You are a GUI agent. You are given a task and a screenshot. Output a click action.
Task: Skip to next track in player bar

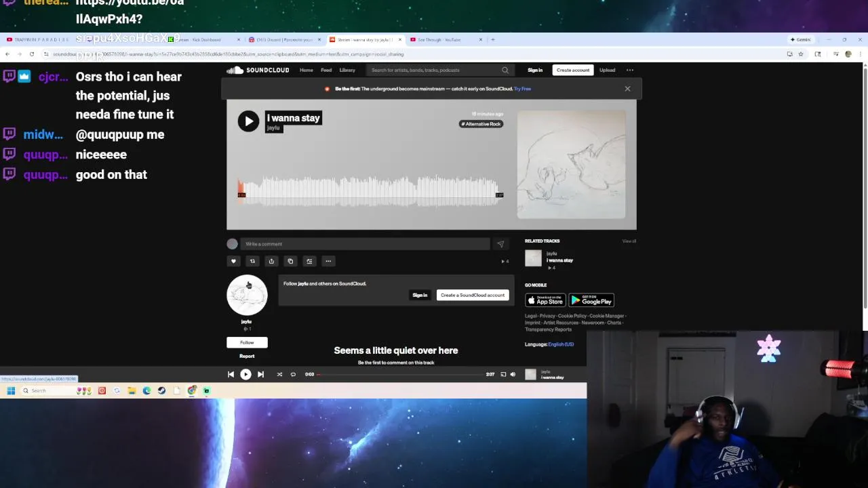pos(260,374)
